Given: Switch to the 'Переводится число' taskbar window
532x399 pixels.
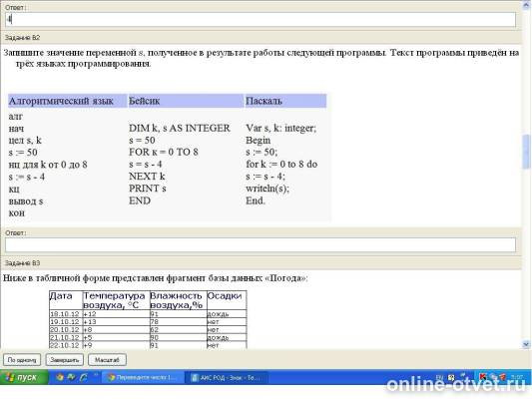Looking at the screenshot, I should pyautogui.click(x=144, y=377).
